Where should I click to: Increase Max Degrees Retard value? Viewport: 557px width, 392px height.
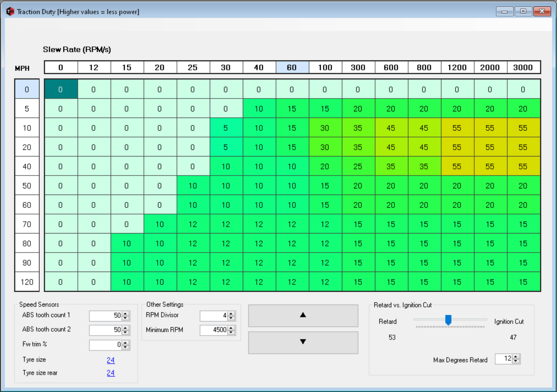point(516,357)
